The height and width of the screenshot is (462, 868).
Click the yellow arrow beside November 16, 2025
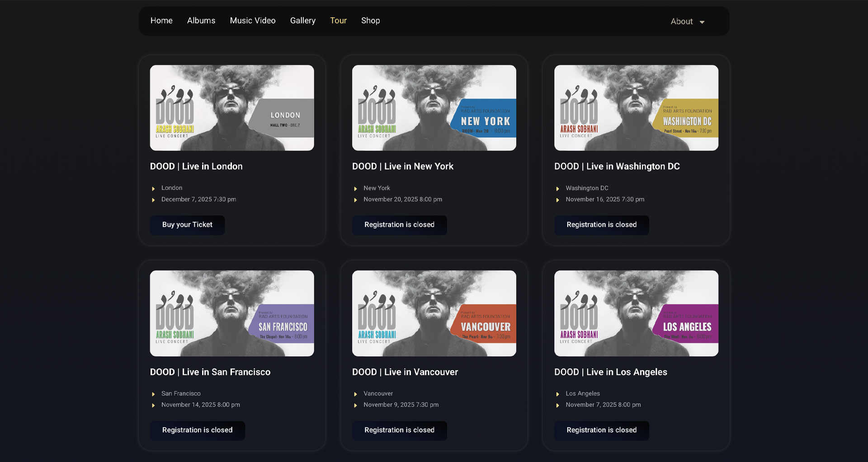pyautogui.click(x=557, y=200)
